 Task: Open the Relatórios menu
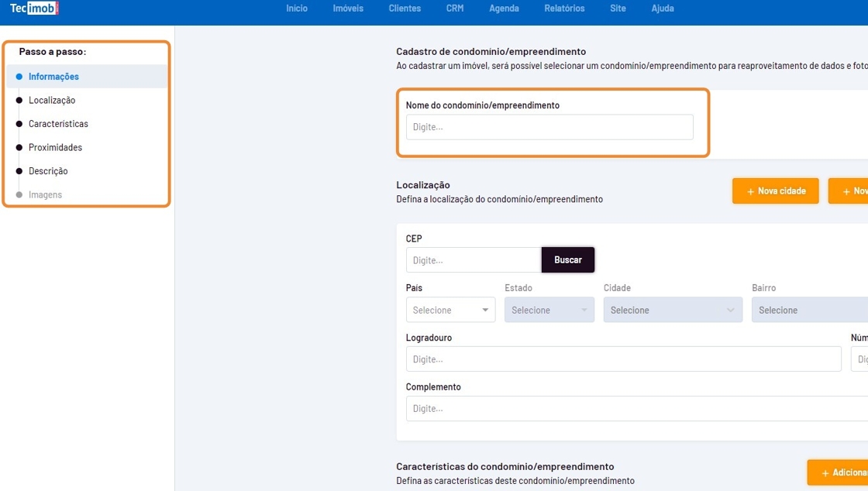[x=564, y=9]
